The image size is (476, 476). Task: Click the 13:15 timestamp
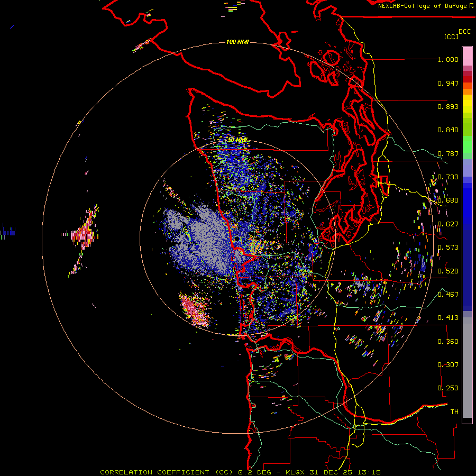370,472
